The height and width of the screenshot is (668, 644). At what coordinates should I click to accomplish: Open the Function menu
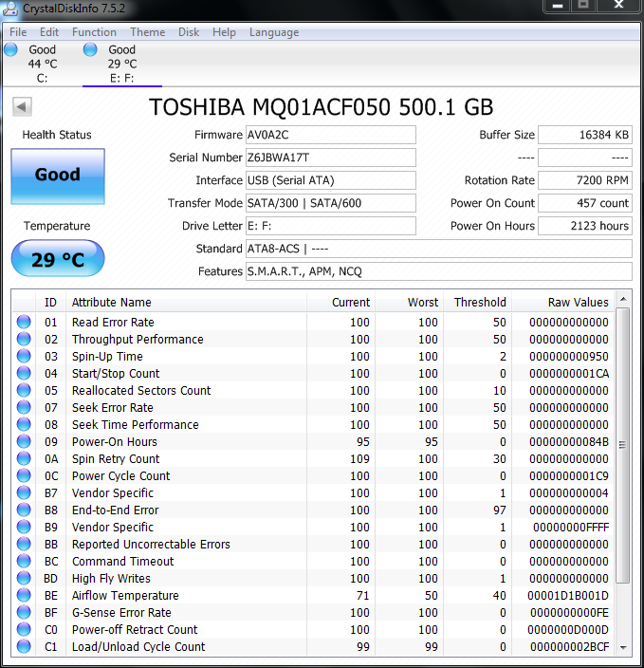coord(94,32)
